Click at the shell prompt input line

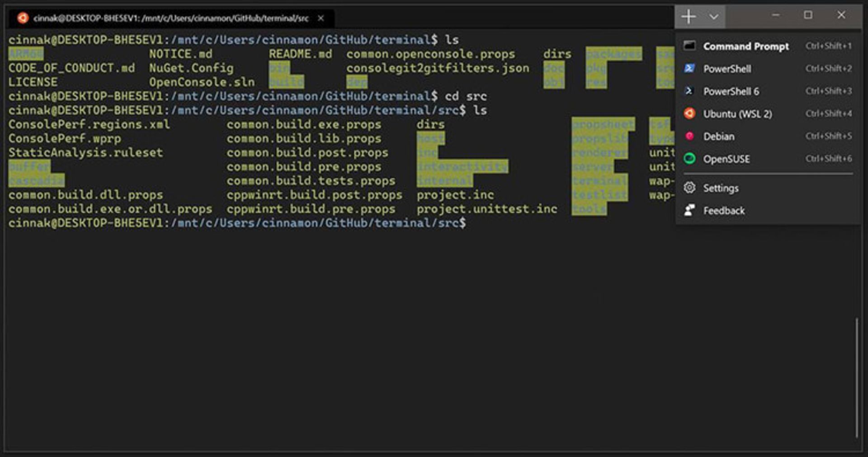[x=475, y=223]
